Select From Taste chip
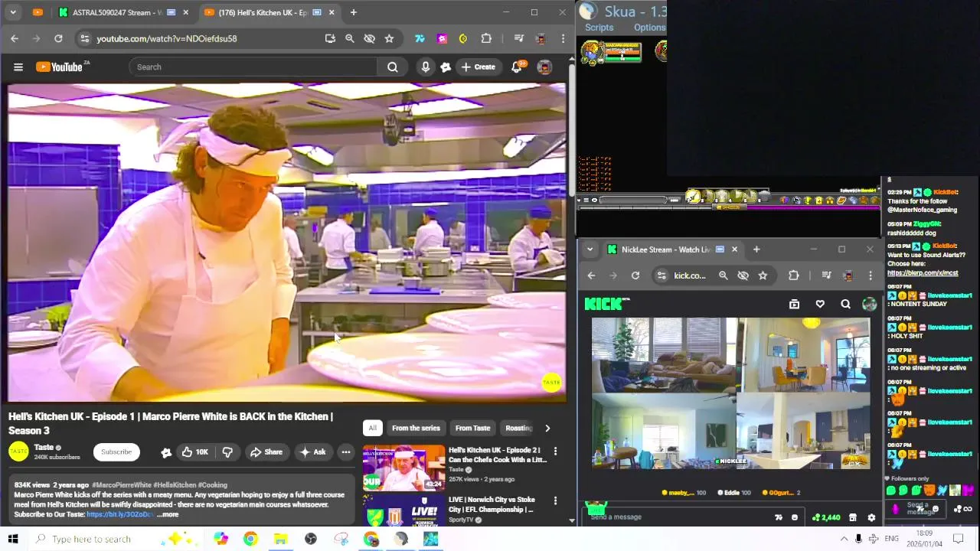The width and height of the screenshot is (980, 551). [472, 428]
